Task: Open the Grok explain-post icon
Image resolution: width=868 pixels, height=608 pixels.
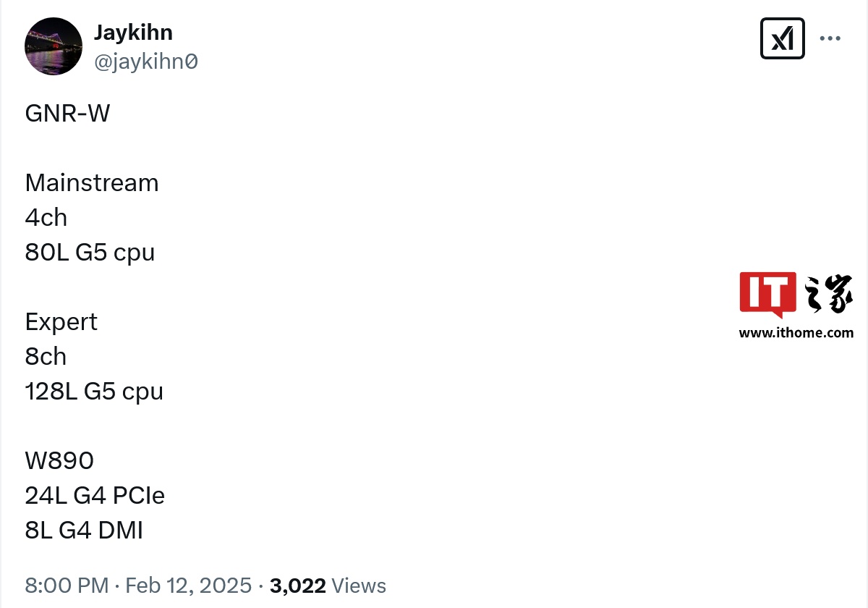Action: pos(783,38)
